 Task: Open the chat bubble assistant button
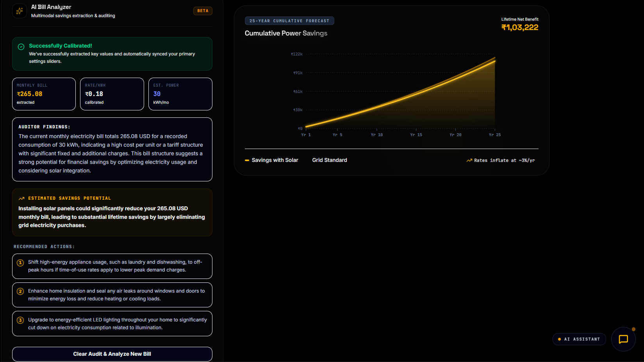pyautogui.click(x=623, y=339)
